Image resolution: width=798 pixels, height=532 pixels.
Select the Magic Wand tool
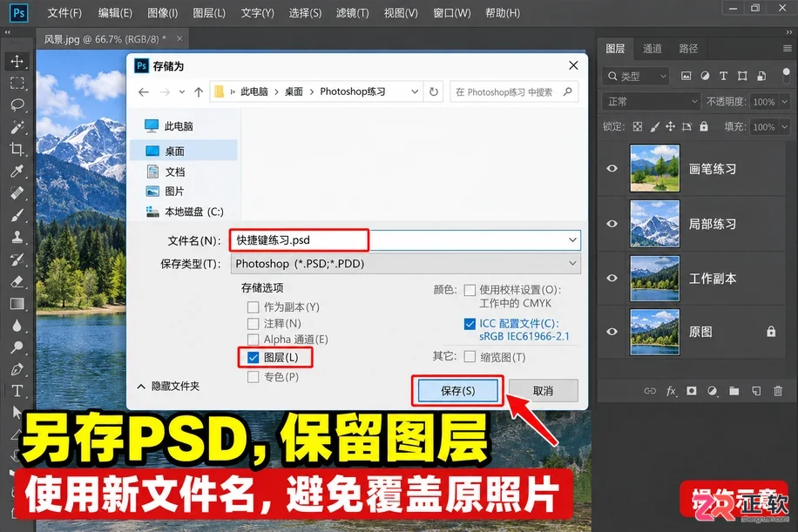17,127
